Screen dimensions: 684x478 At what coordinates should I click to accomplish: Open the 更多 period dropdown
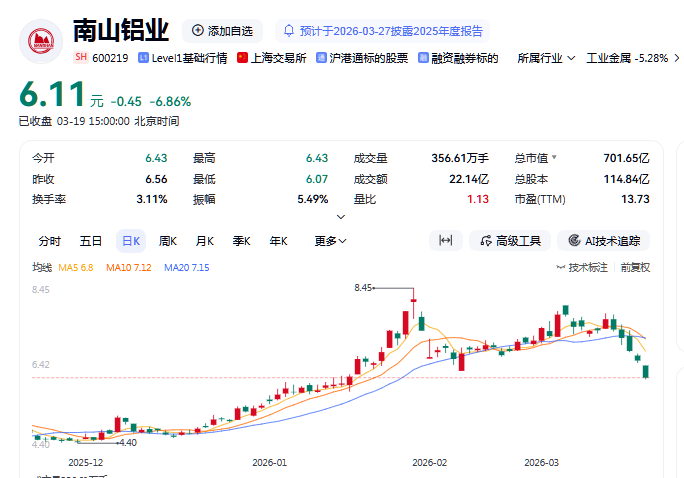[x=330, y=241]
